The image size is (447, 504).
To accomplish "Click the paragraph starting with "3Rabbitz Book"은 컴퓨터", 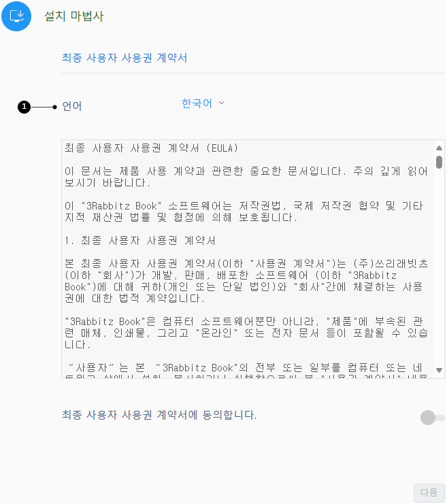I will tap(246, 333).
